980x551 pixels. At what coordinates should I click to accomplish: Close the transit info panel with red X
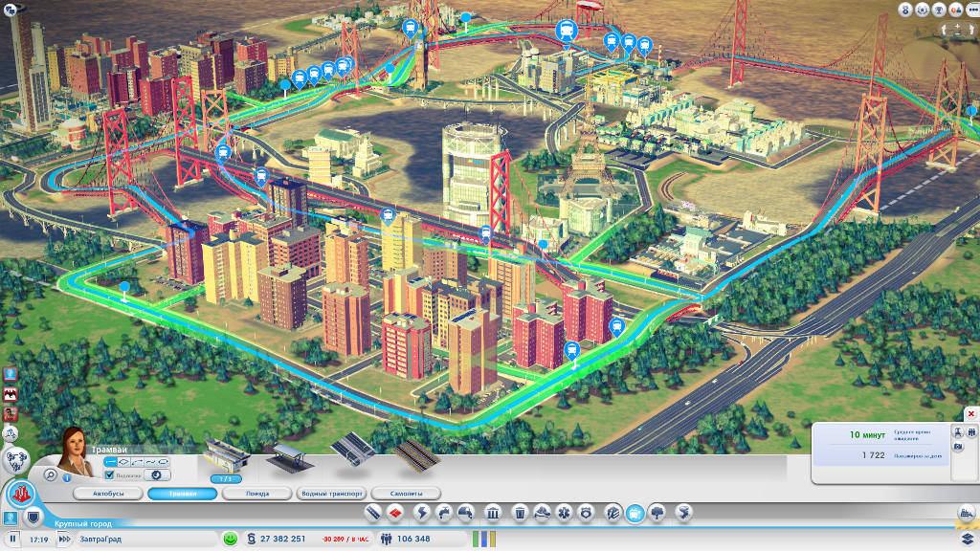[971, 413]
